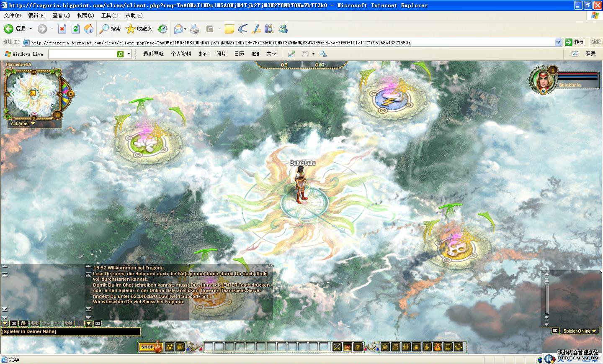
Task: Select the first empty quick slot
Action: (209, 347)
